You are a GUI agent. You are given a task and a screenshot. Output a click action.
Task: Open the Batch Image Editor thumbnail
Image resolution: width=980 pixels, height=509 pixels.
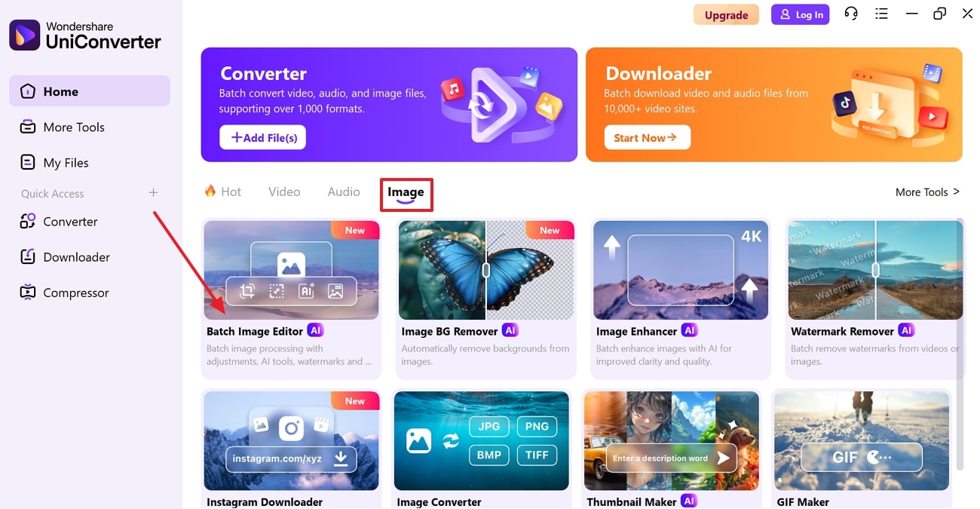pyautogui.click(x=292, y=270)
